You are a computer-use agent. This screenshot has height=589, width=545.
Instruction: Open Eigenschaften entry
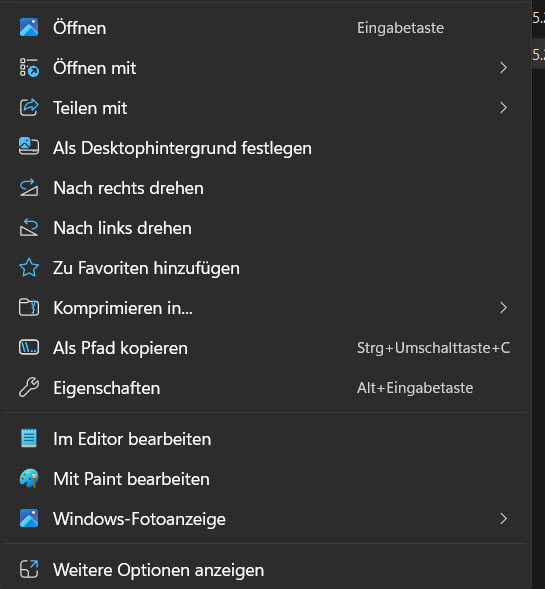coord(266,388)
